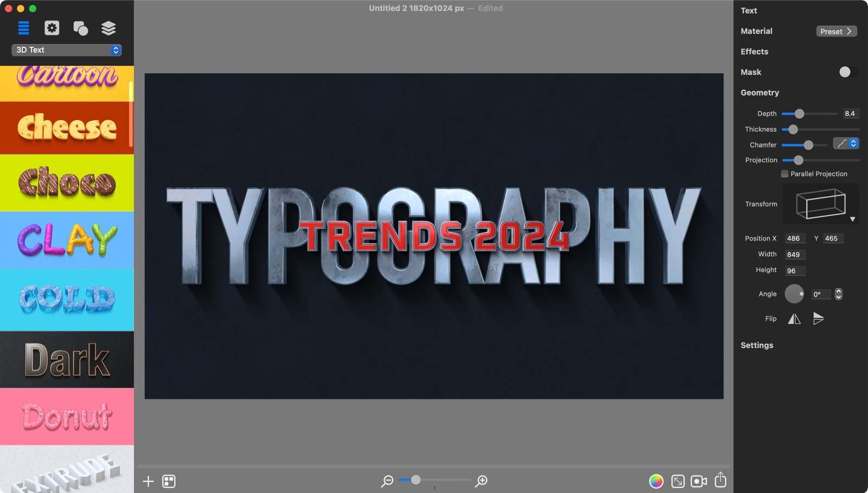Select the Clay text style preset

coord(67,240)
